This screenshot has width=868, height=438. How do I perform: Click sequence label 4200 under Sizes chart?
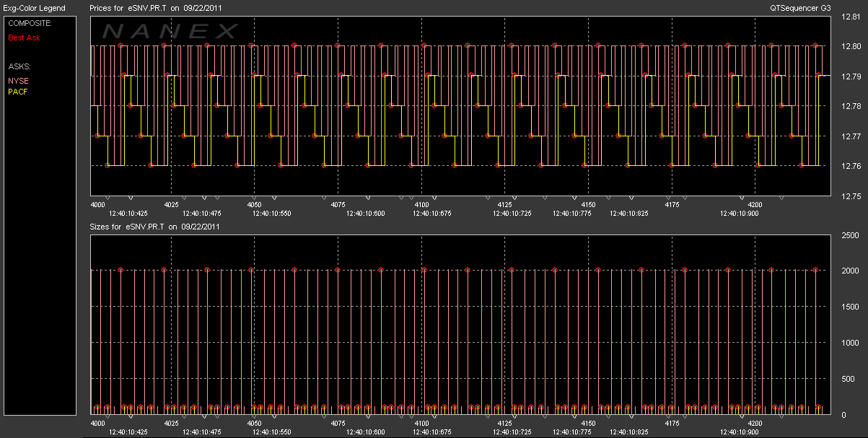point(755,424)
